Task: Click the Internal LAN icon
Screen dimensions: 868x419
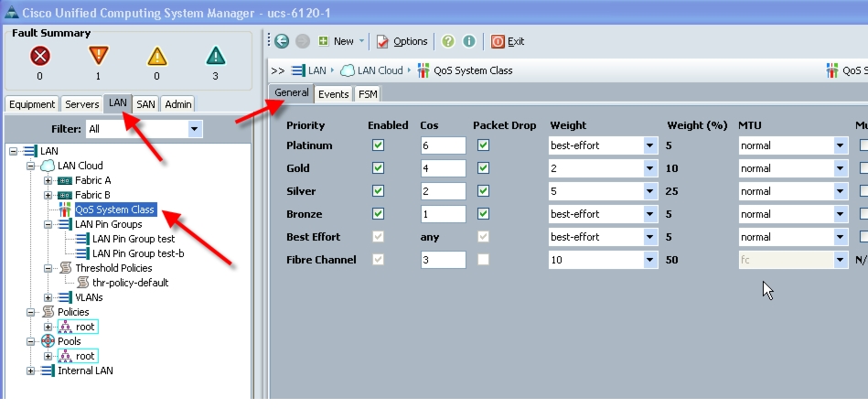Action: (48, 371)
